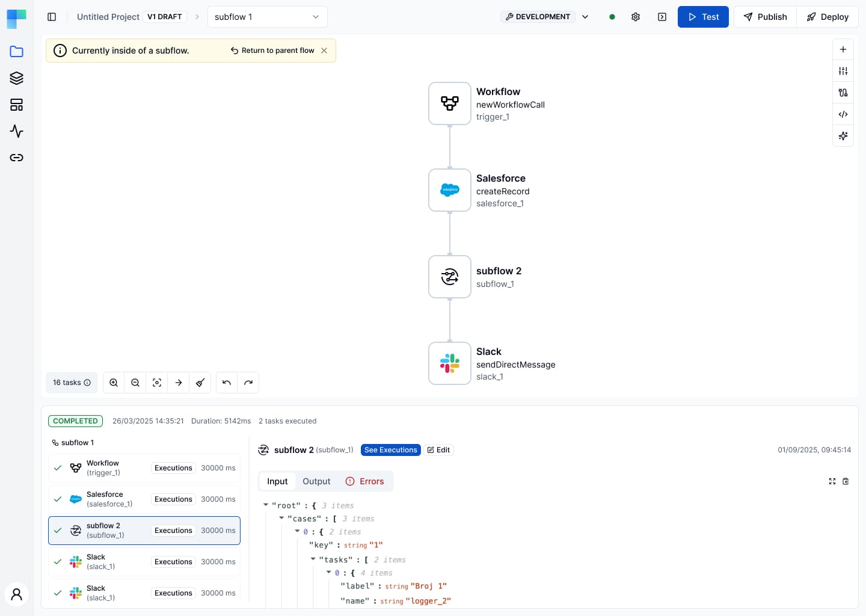Select Salesforce (salesforce_1) task row

click(144, 499)
